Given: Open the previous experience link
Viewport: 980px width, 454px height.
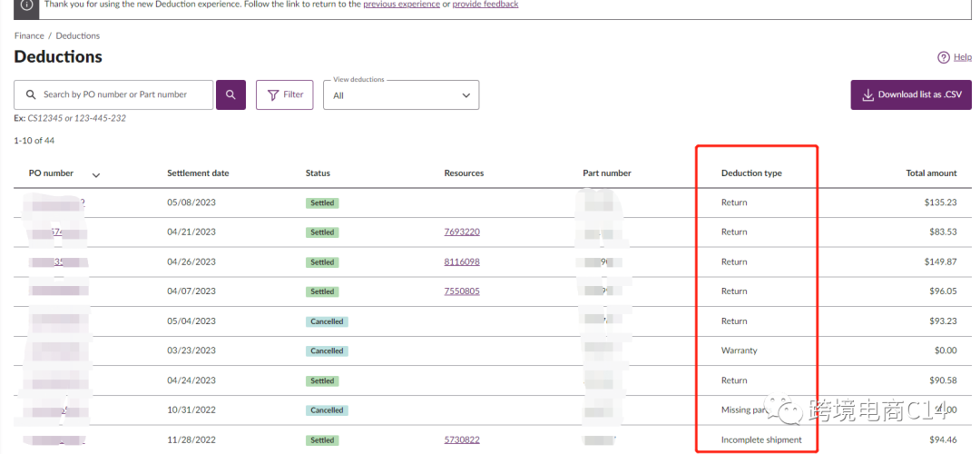Looking at the screenshot, I should [x=400, y=5].
